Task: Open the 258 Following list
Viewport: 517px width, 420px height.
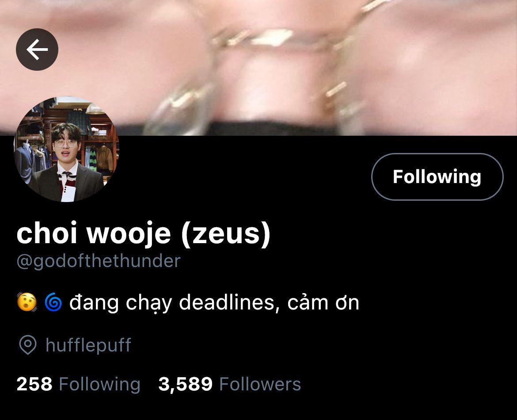Action: tap(79, 384)
